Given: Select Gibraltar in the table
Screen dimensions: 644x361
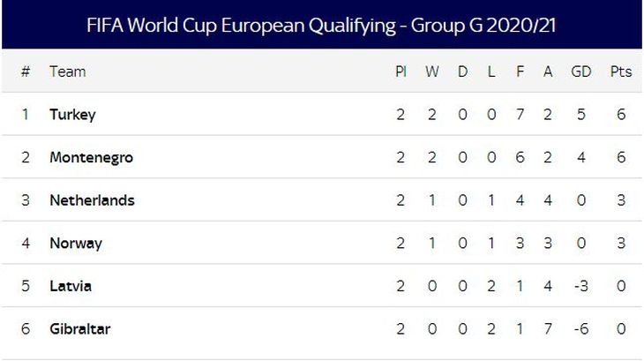Looking at the screenshot, I should pyautogui.click(x=79, y=329).
